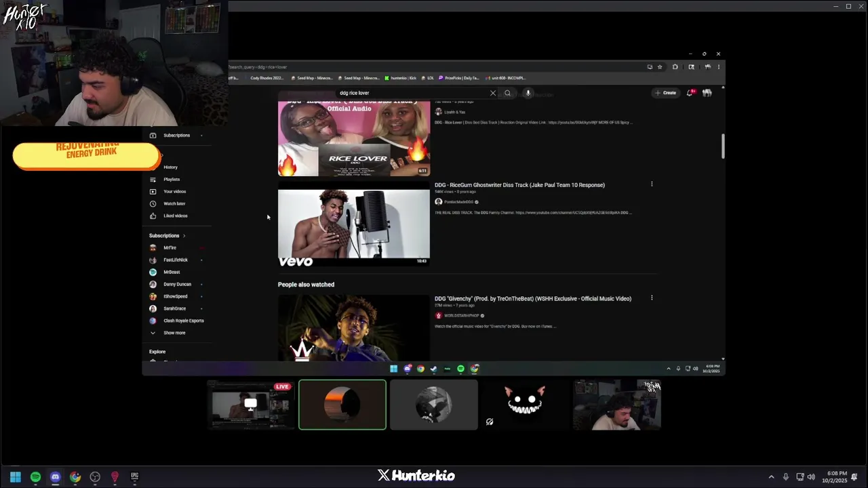This screenshot has width=868, height=488.
Task: Open the Epic Games launcher taskbar icon
Action: pos(134,477)
